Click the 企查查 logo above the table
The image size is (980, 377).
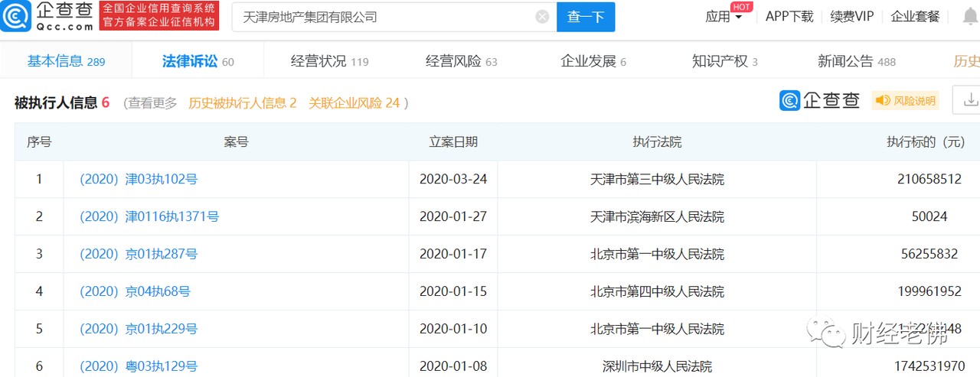click(820, 100)
